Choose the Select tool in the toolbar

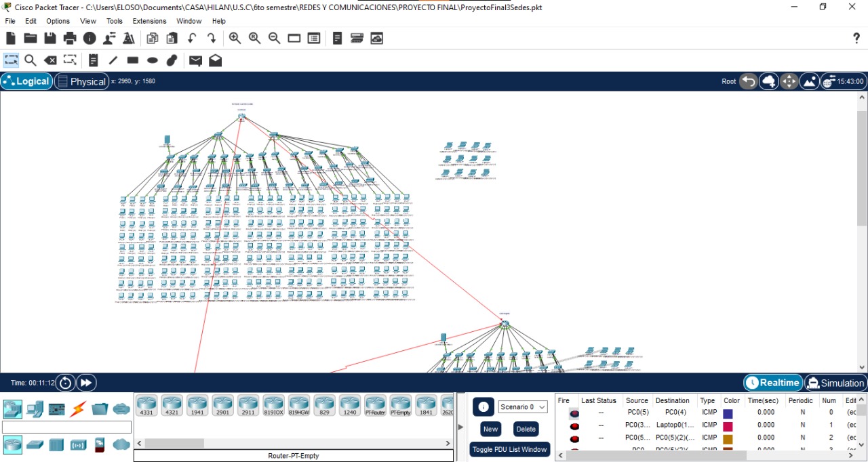(11, 60)
